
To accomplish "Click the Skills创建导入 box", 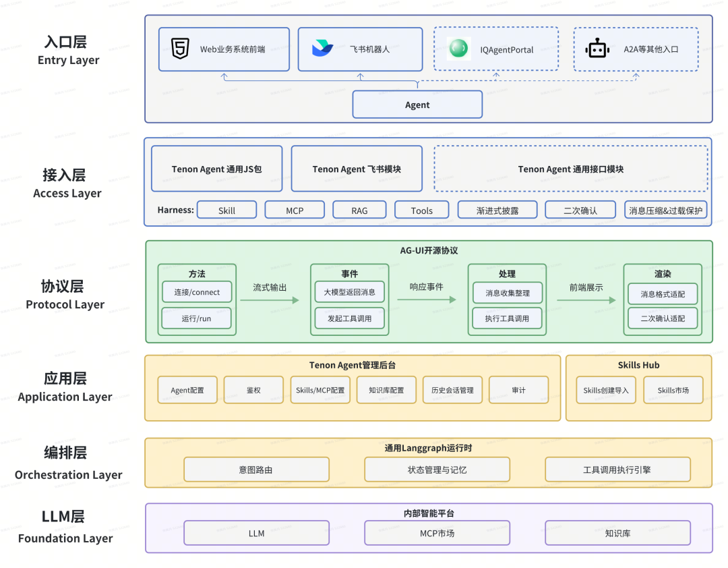I will (606, 390).
